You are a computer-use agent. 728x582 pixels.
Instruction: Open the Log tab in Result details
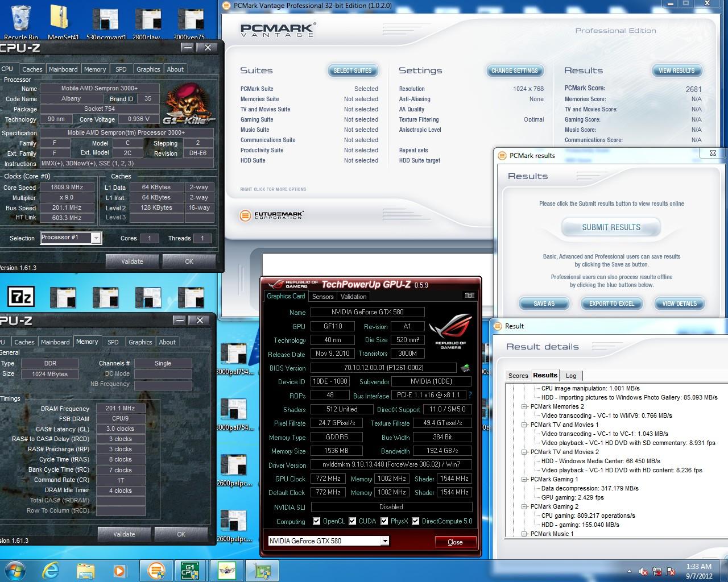point(571,376)
